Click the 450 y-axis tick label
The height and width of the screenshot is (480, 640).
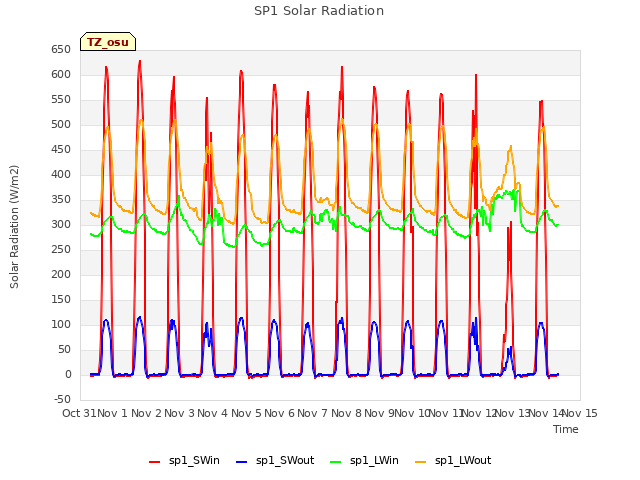[61, 150]
